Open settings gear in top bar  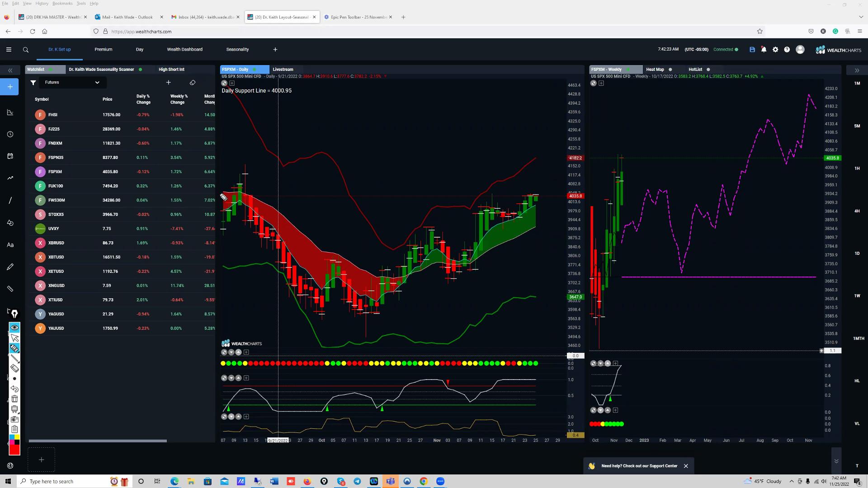coord(775,50)
